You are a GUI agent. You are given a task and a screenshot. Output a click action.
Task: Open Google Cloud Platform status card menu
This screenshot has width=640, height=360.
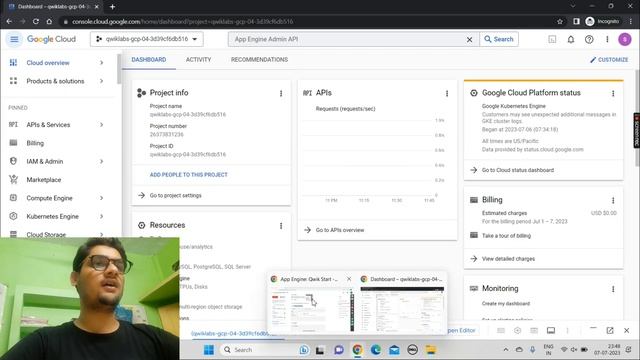(x=613, y=93)
